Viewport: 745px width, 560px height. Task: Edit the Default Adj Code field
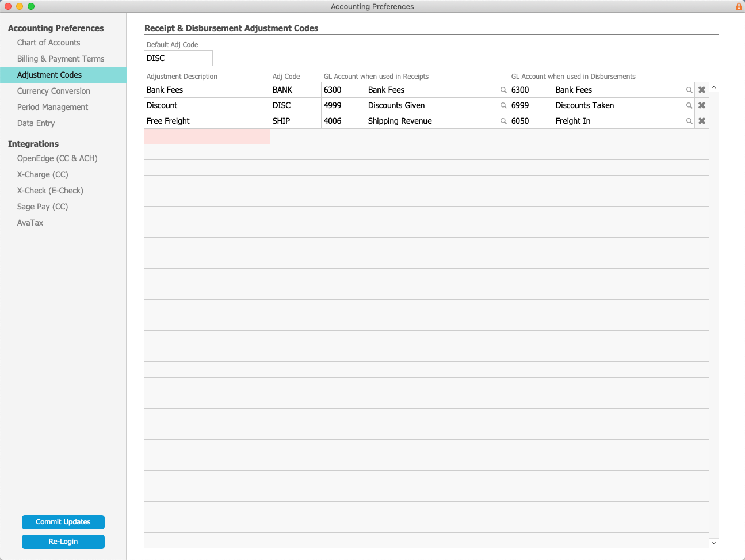(178, 58)
